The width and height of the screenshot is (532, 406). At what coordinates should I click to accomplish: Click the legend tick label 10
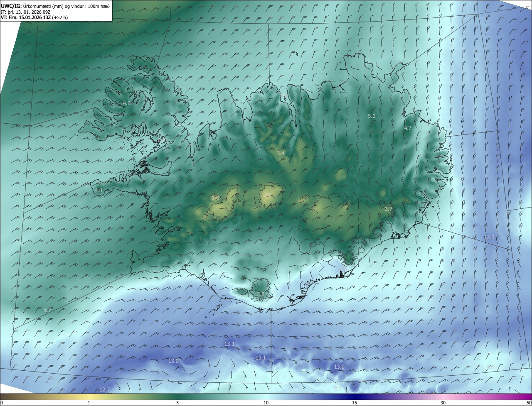(266, 403)
